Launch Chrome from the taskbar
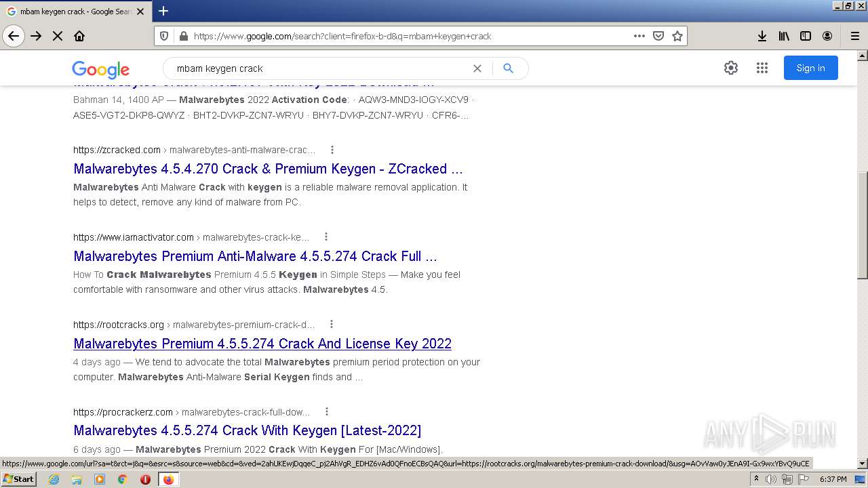This screenshot has height=488, width=868. point(122,479)
